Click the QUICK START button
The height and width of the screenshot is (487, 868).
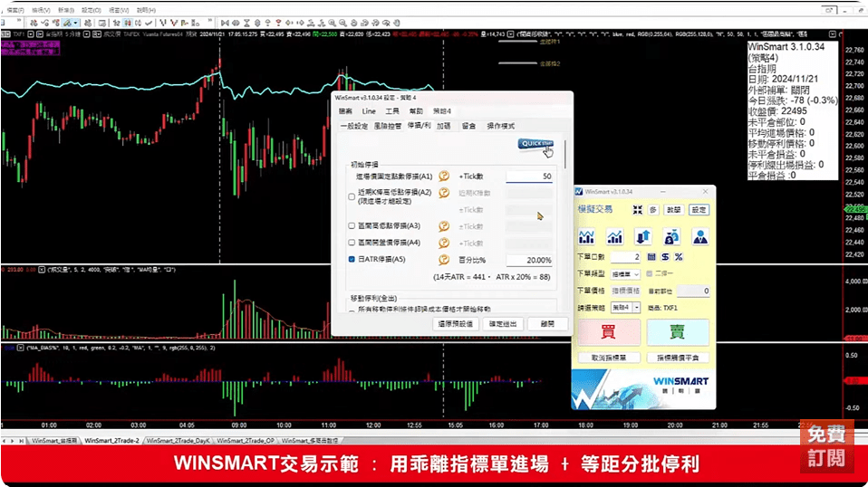535,144
